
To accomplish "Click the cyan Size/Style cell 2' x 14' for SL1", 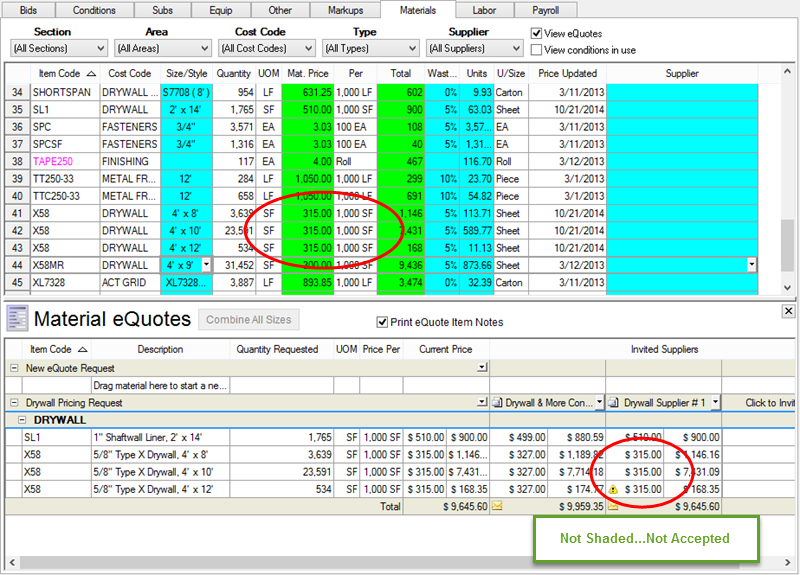I will [x=186, y=110].
